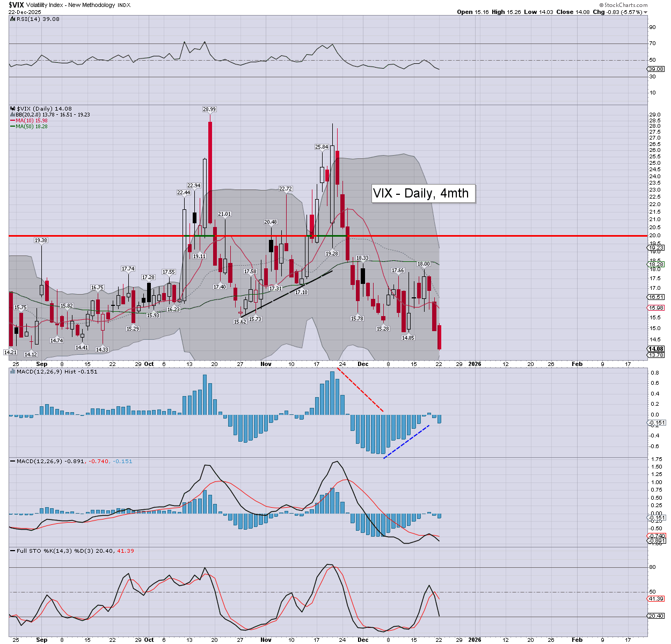The height and width of the screenshot is (644, 671).
Task: Select the 'VIX - Daily, 4mth' annotation box
Action: pos(423,194)
